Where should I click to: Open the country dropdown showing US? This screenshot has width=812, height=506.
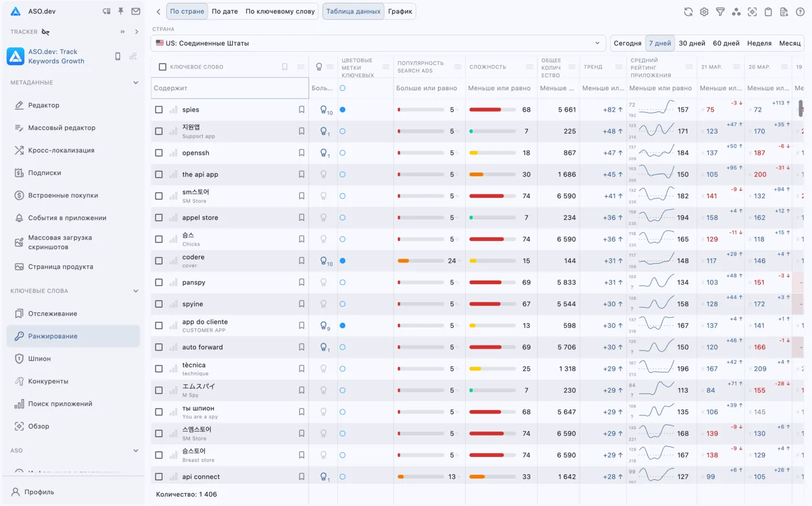[378, 43]
